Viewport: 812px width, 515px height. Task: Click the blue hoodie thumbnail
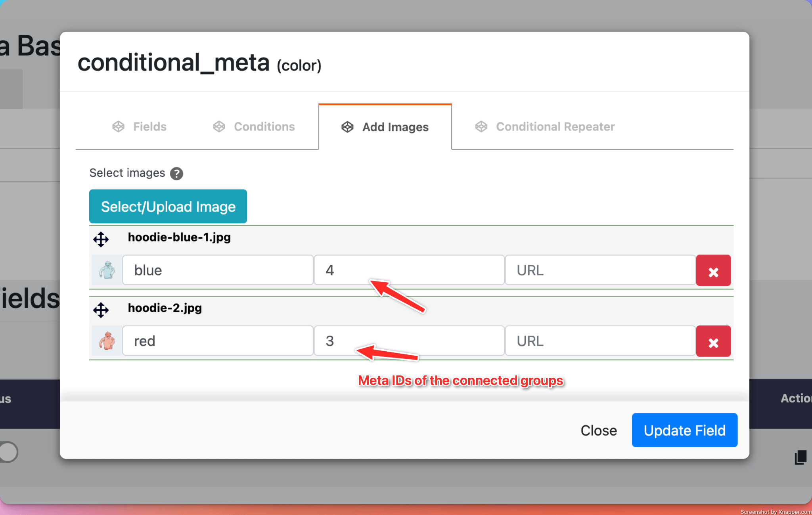[107, 270]
